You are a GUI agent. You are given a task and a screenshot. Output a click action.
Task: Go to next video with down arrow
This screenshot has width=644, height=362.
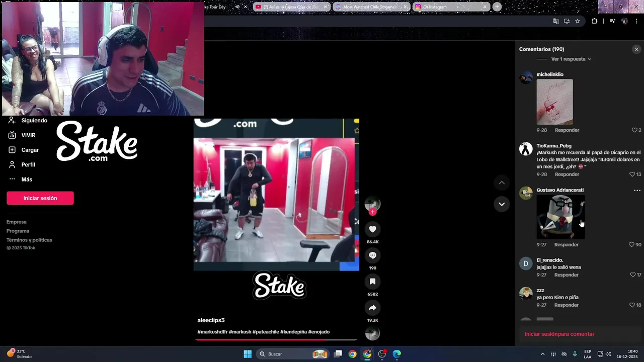(502, 204)
